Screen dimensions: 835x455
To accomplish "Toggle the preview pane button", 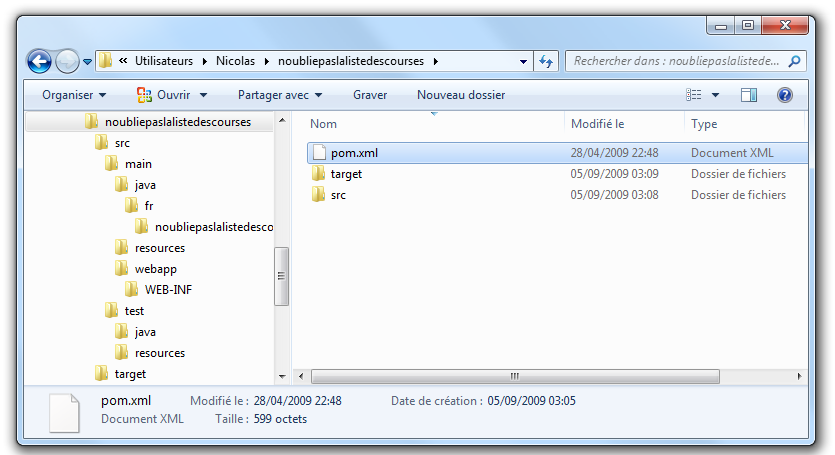I will point(749,95).
